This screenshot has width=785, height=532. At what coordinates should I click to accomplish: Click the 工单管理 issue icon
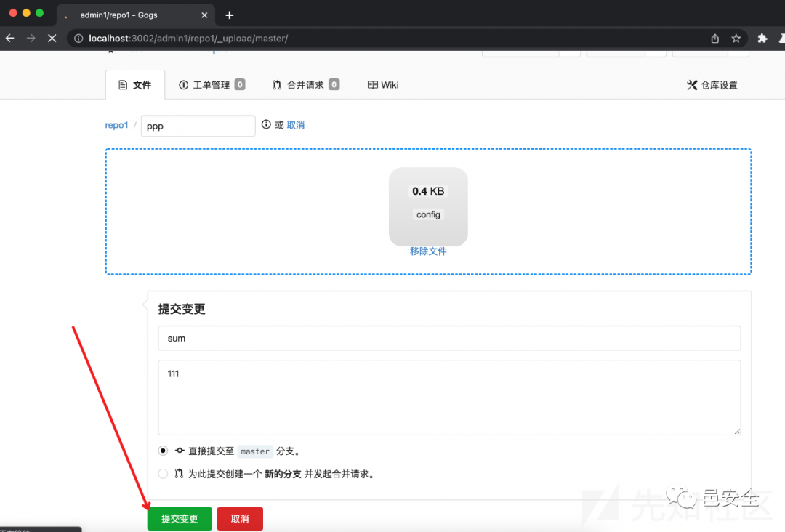point(184,84)
